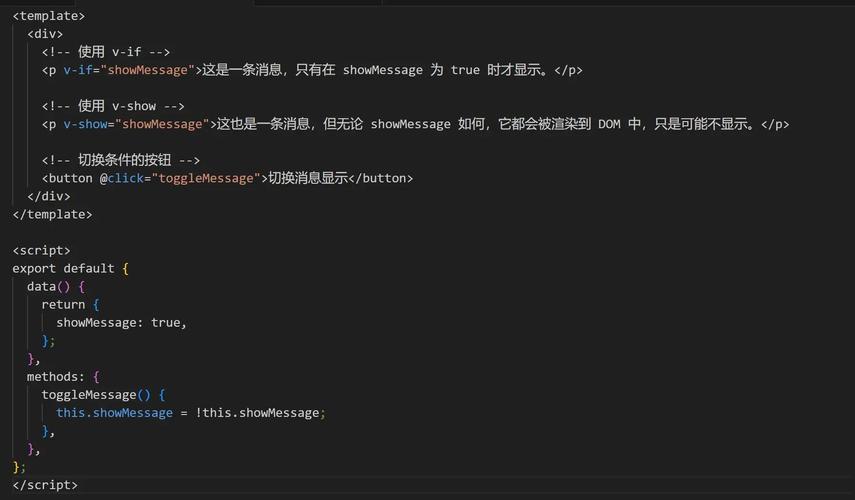This screenshot has height=500, width=855.
Task: Click the data() function name
Action: pyautogui.click(x=49, y=286)
